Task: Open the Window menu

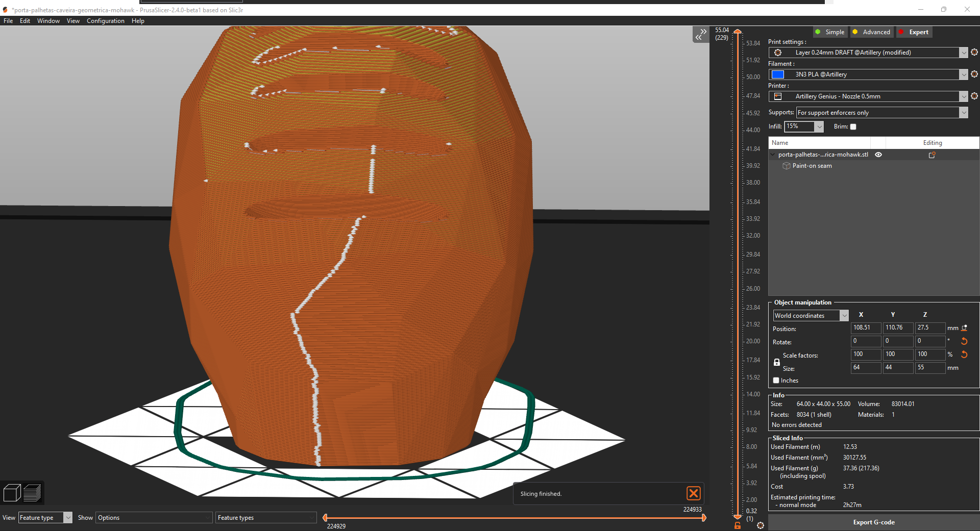Action: [x=48, y=21]
